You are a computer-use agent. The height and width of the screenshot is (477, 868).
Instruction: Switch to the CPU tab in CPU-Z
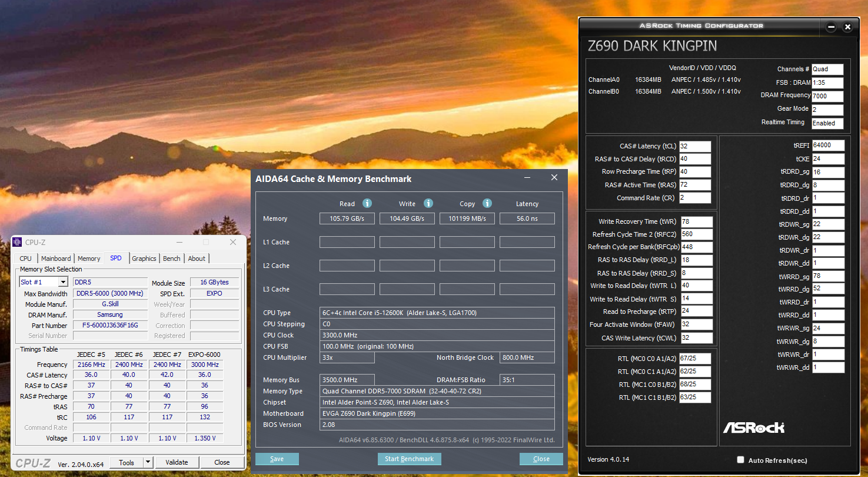26,259
